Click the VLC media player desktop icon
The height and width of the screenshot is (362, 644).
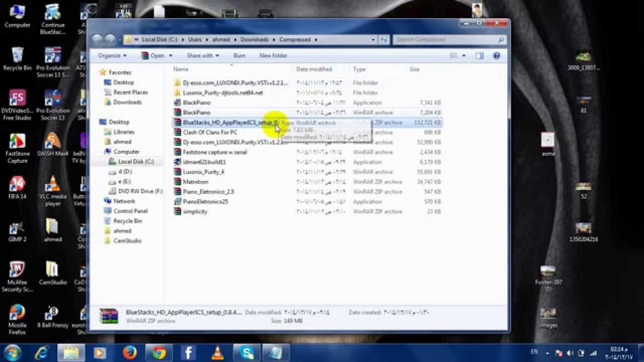pos(53,191)
